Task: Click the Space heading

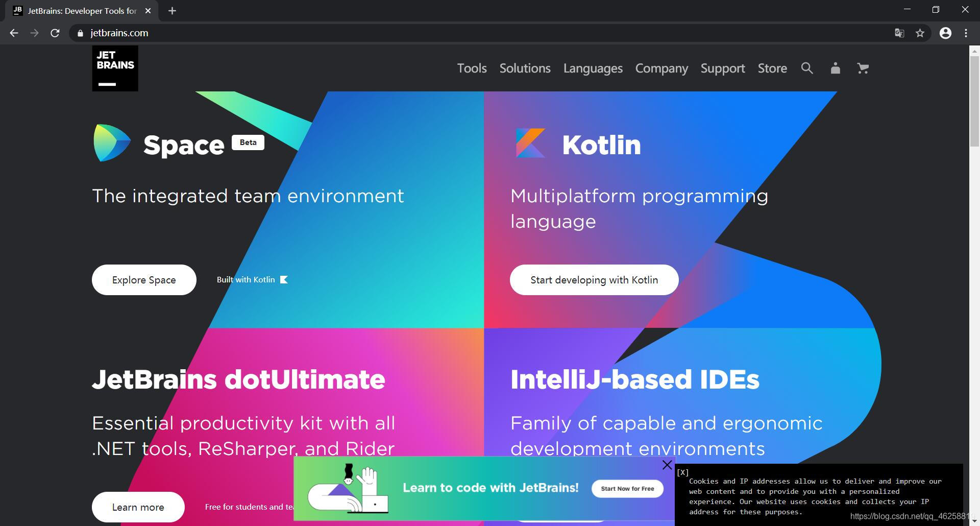Action: pos(184,146)
